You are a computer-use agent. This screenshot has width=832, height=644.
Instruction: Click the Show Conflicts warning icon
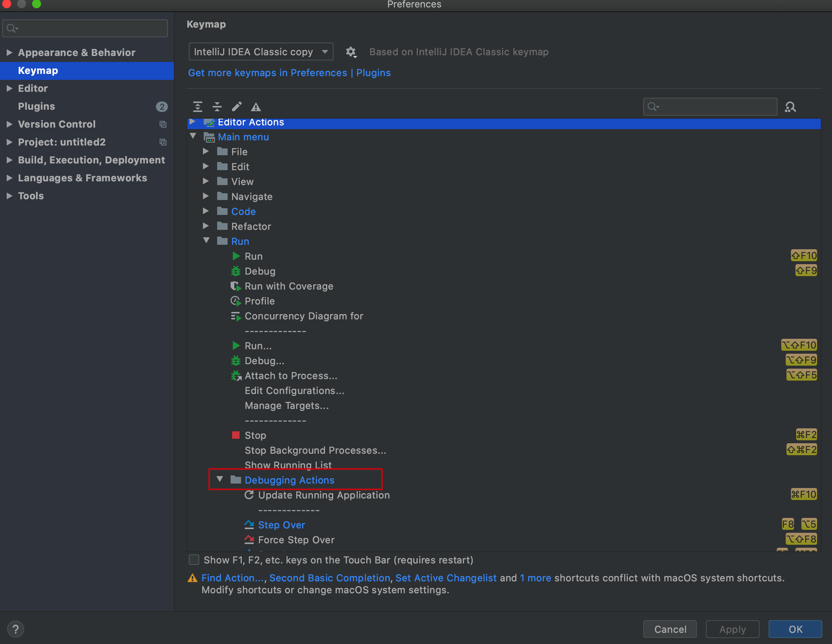tap(256, 107)
